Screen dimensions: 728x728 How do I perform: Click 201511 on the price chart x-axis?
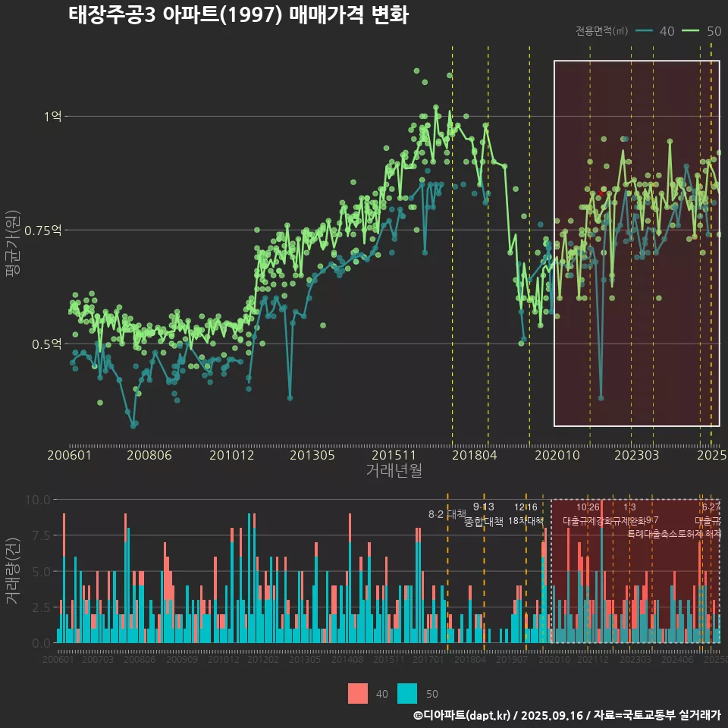click(394, 455)
